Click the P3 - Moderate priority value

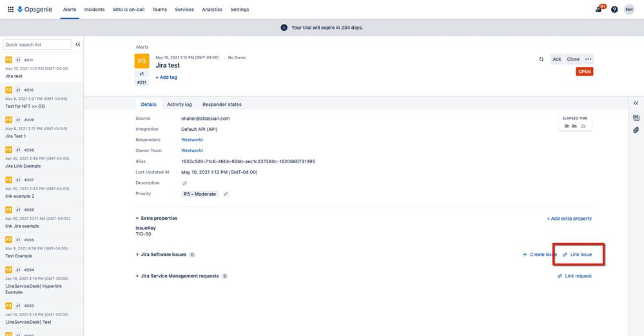(x=200, y=194)
